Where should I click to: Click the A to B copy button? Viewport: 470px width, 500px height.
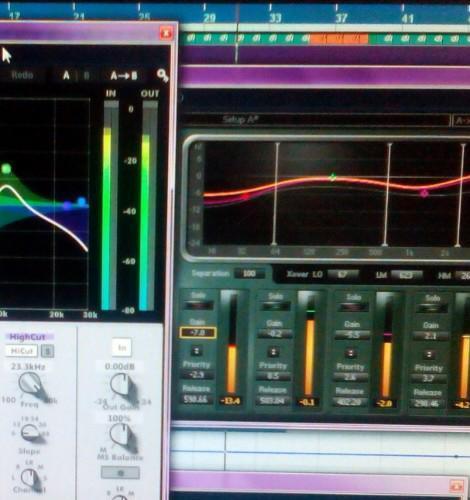(124, 76)
